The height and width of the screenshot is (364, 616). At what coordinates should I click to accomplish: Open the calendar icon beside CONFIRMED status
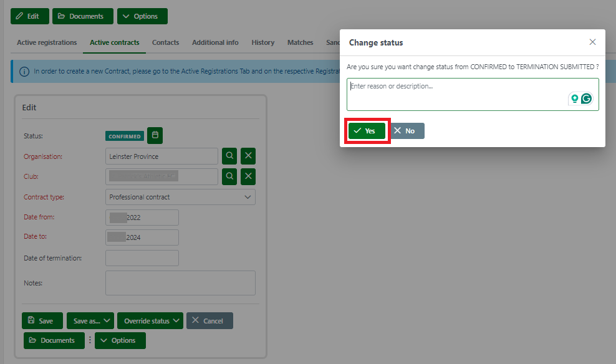154,135
